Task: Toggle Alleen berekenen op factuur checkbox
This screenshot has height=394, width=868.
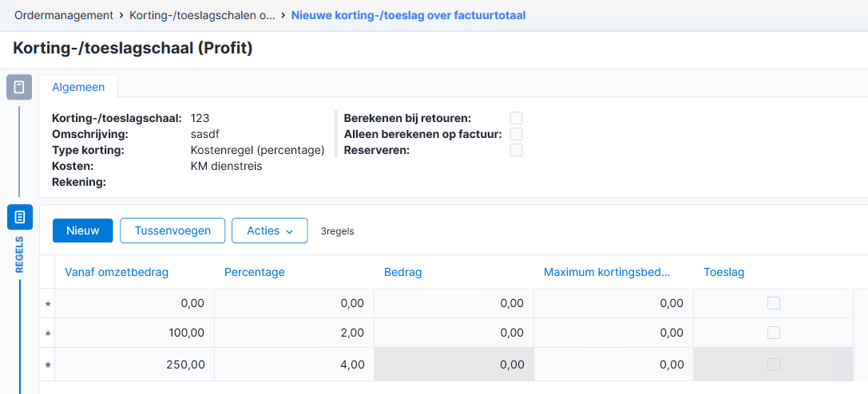Action: pos(517,134)
